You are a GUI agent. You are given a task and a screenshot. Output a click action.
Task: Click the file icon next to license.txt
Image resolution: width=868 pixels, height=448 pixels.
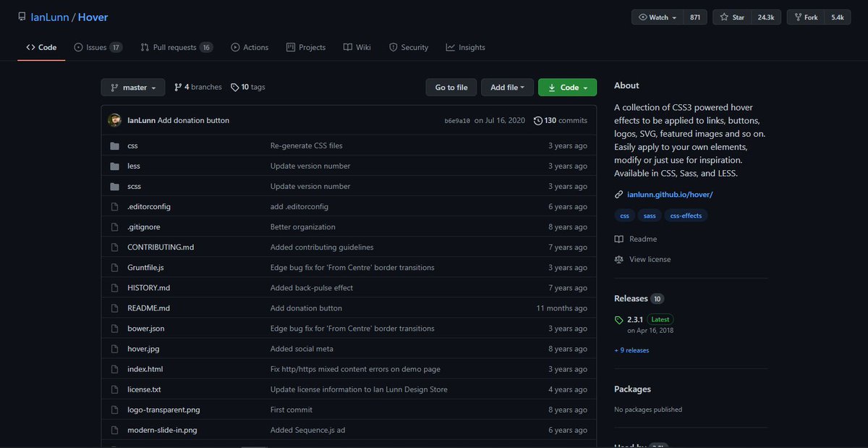coord(114,389)
